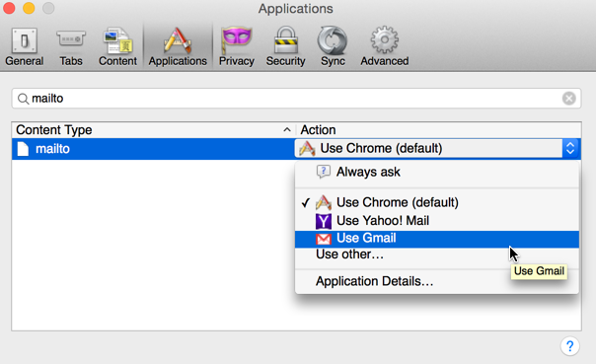Screen dimensions: 596x364
Task: Open the help question mark button
Action: pyautogui.click(x=569, y=346)
